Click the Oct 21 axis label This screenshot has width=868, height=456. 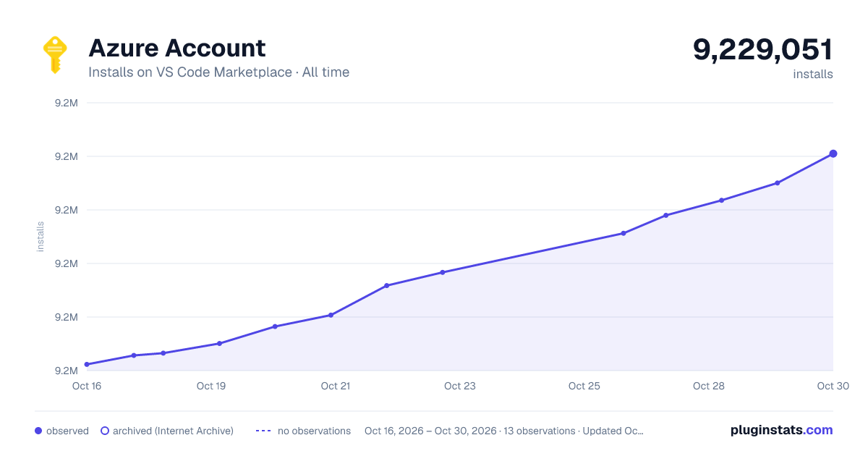[x=336, y=386]
